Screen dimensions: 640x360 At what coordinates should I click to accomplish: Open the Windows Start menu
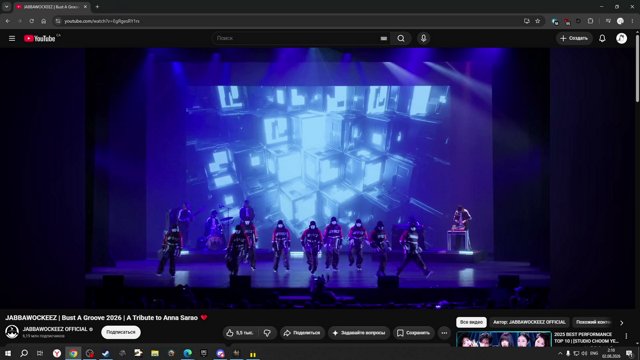[x=8, y=353]
